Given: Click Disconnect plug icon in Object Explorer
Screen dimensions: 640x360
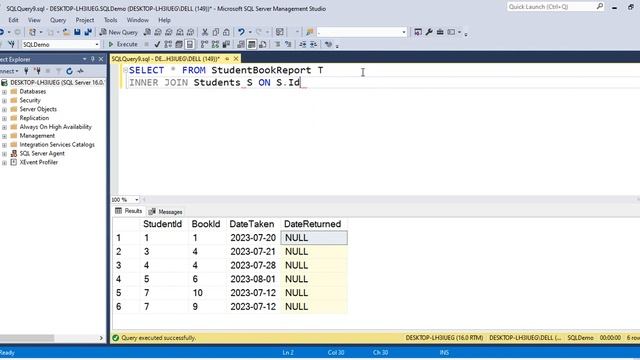Looking at the screenshot, I should pos(37,71).
